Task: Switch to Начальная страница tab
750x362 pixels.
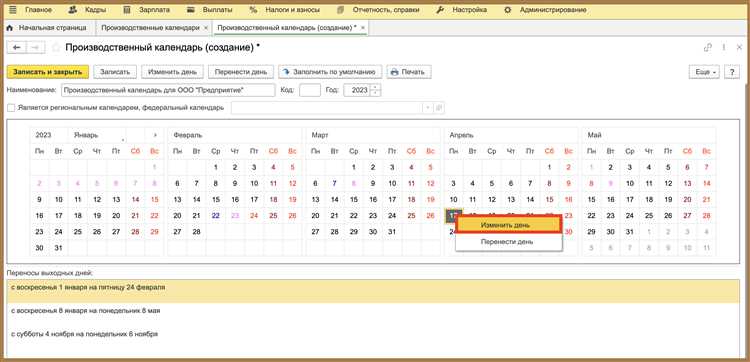Action: tap(46, 28)
